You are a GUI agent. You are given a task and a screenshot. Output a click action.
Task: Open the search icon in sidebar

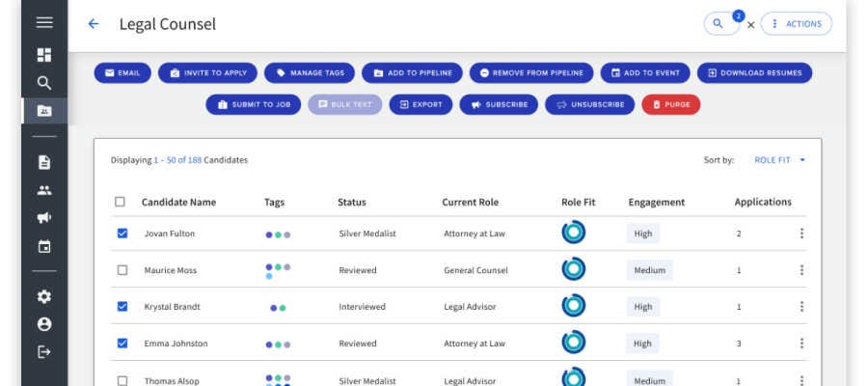point(44,84)
